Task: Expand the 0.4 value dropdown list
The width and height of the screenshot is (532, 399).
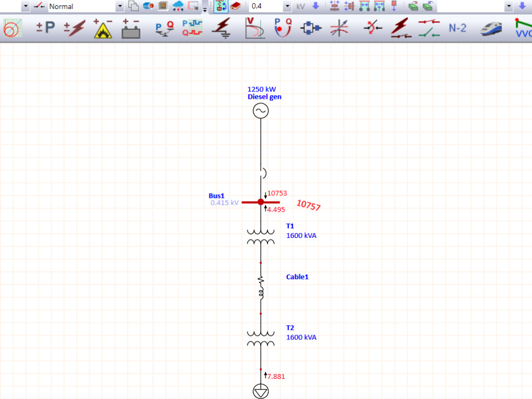Action: 287,6
